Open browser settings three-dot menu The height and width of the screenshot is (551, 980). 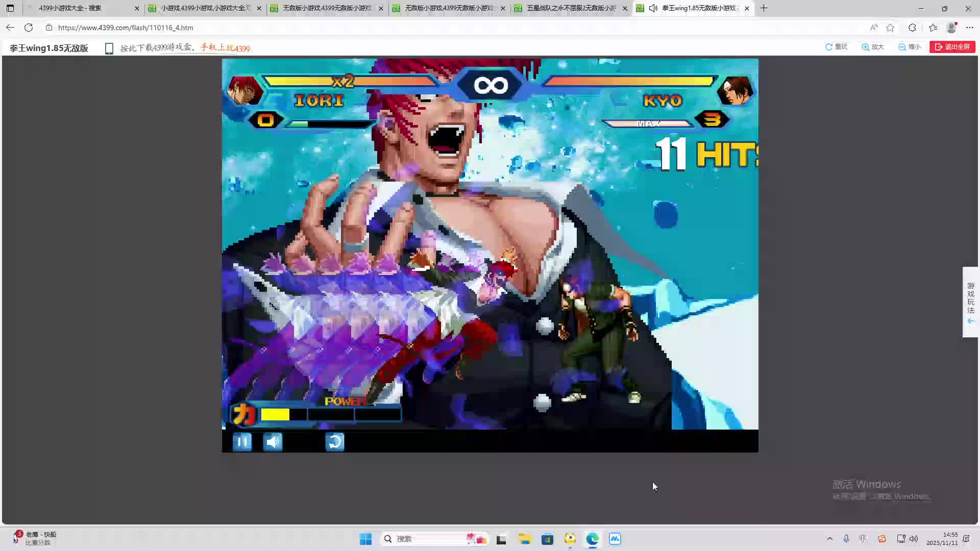[970, 28]
